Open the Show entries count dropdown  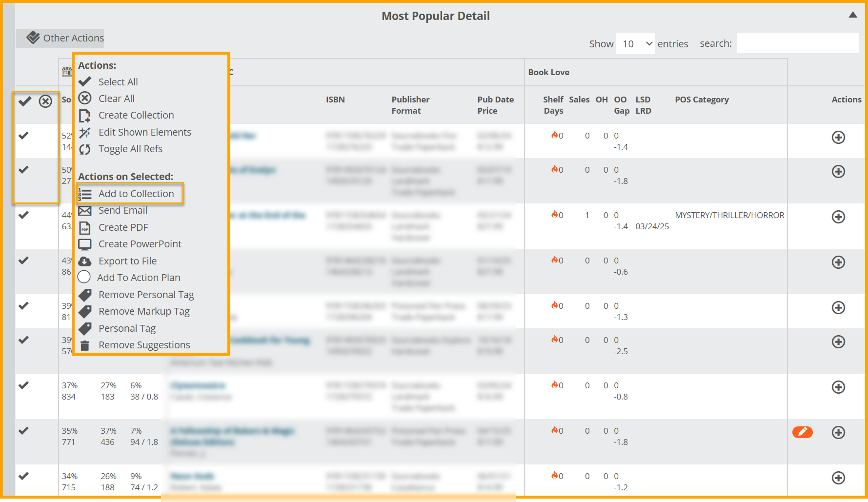pos(635,43)
